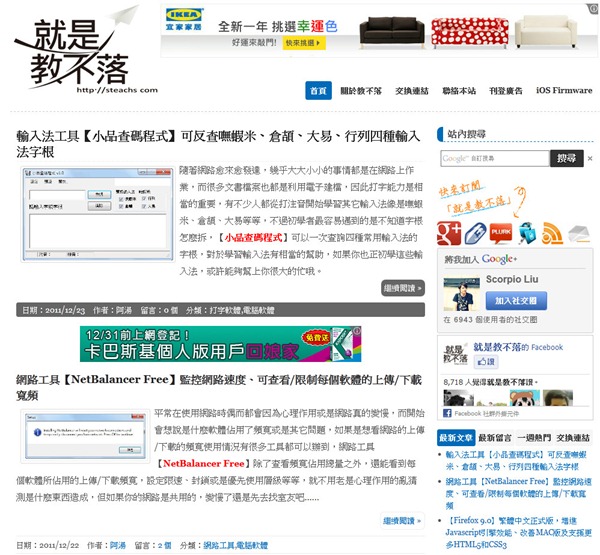Viewport: 600px width, 555px height.
Task: Open the NetBalancer dialog thumbnail
Action: coord(85,436)
